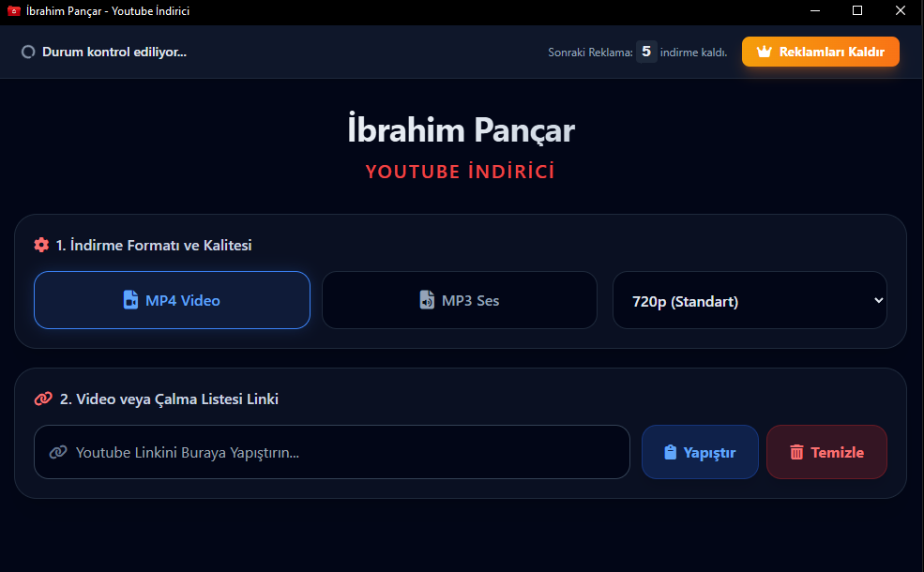The height and width of the screenshot is (572, 924).
Task: Click the link icon inside the URL input field
Action: pos(57,452)
